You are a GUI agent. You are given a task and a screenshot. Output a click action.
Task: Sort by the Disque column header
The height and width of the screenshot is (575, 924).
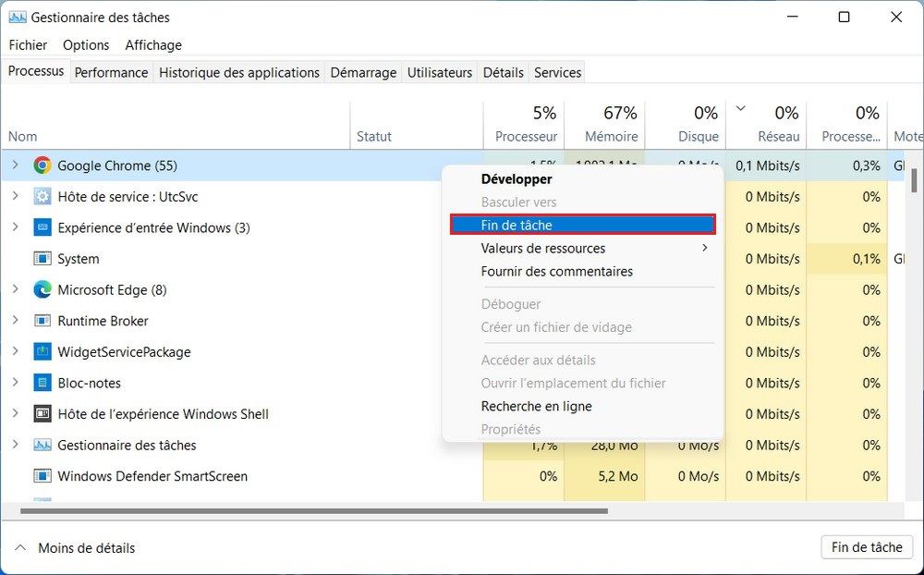coord(686,125)
